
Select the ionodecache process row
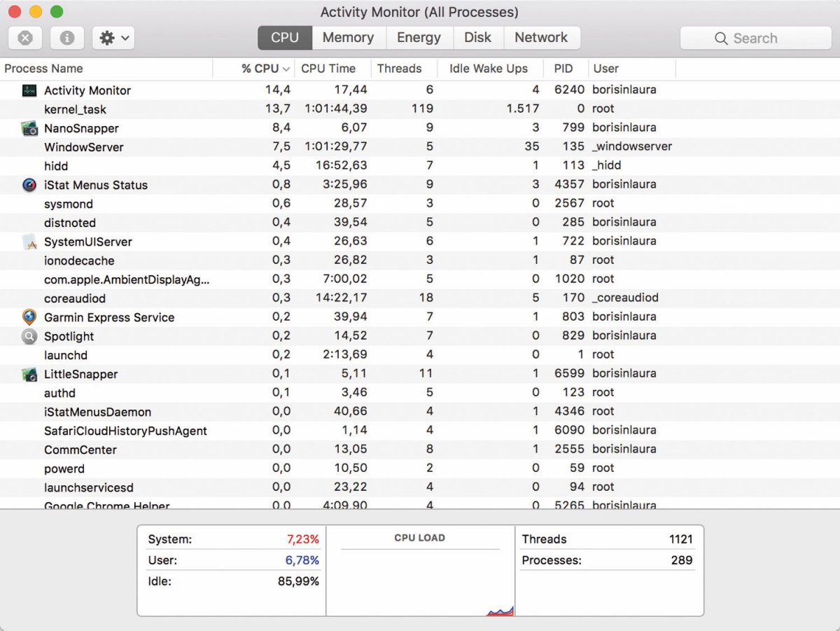[x=420, y=261]
